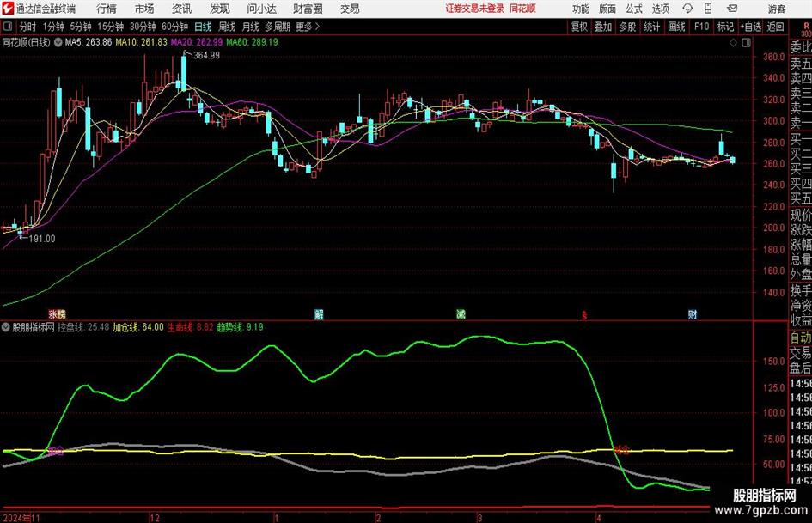This screenshot has height=523, width=812.
Task: Click the 统计 statistics button
Action: (x=651, y=27)
